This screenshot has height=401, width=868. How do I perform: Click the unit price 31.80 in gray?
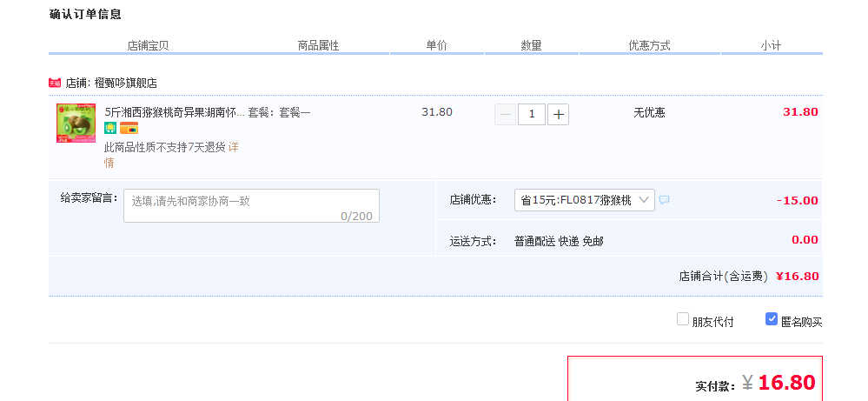(437, 112)
